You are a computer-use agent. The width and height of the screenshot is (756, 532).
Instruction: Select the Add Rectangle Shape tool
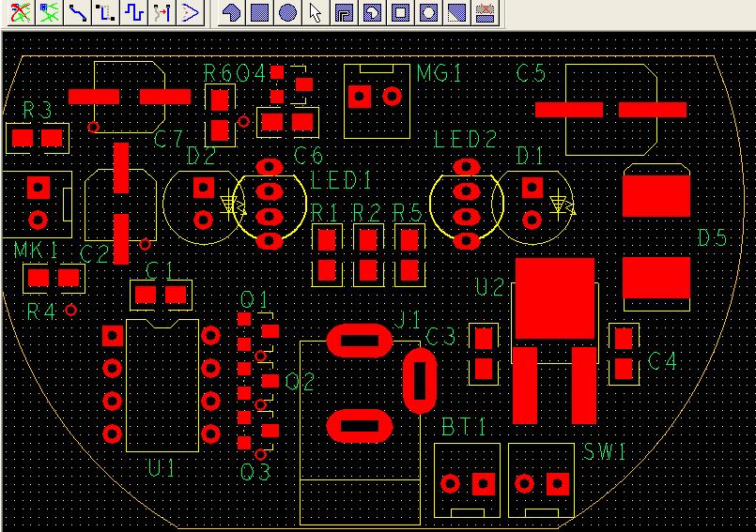259,11
